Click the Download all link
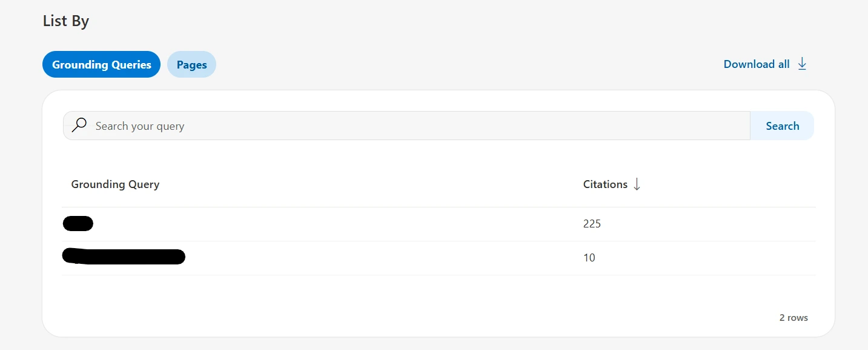 [x=757, y=64]
